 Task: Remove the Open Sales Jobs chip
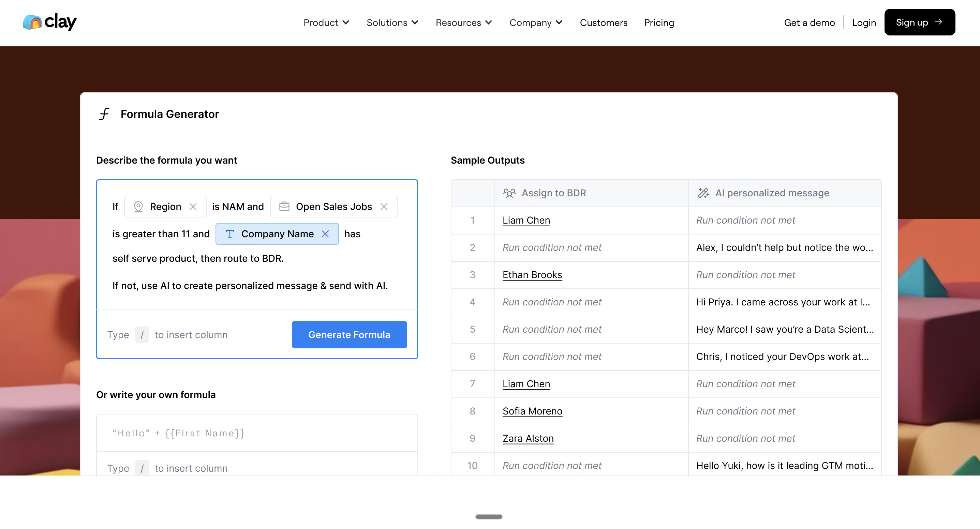click(x=384, y=207)
